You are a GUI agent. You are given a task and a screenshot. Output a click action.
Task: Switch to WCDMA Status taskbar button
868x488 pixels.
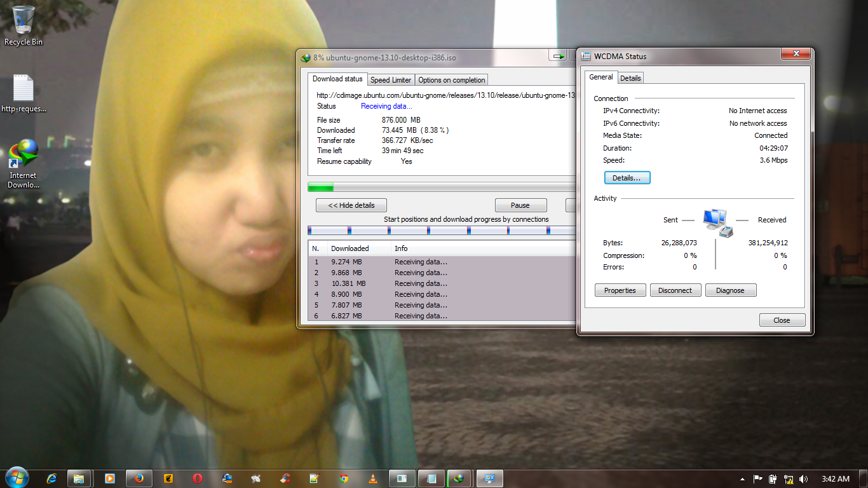point(490,478)
